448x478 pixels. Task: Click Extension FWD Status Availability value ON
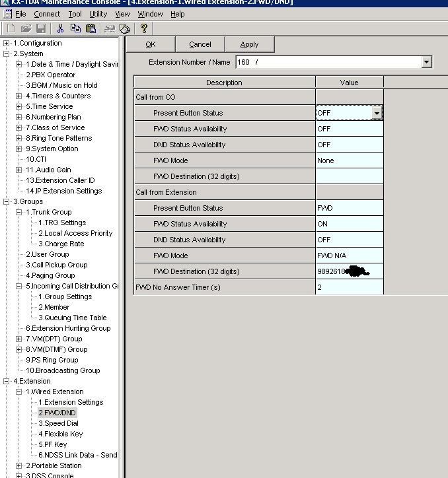point(350,224)
